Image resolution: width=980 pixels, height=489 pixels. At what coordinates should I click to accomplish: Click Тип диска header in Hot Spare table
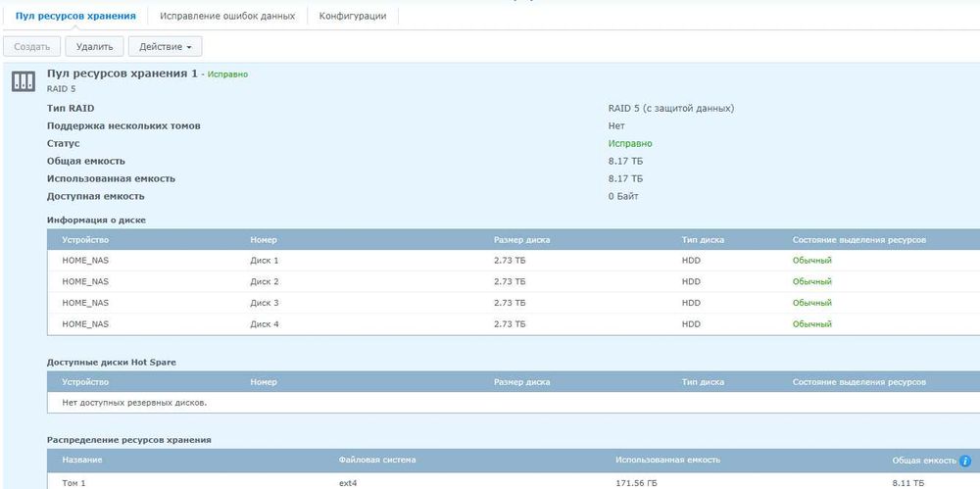(703, 381)
